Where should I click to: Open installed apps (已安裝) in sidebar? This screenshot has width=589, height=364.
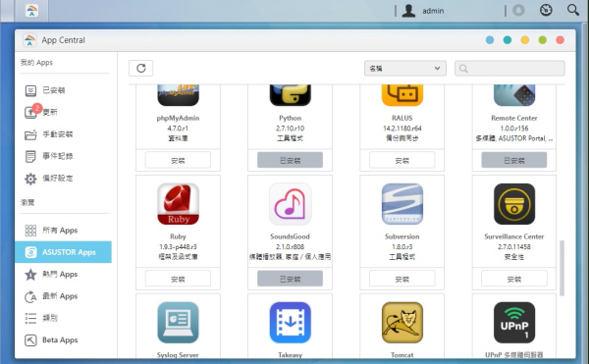(x=63, y=90)
